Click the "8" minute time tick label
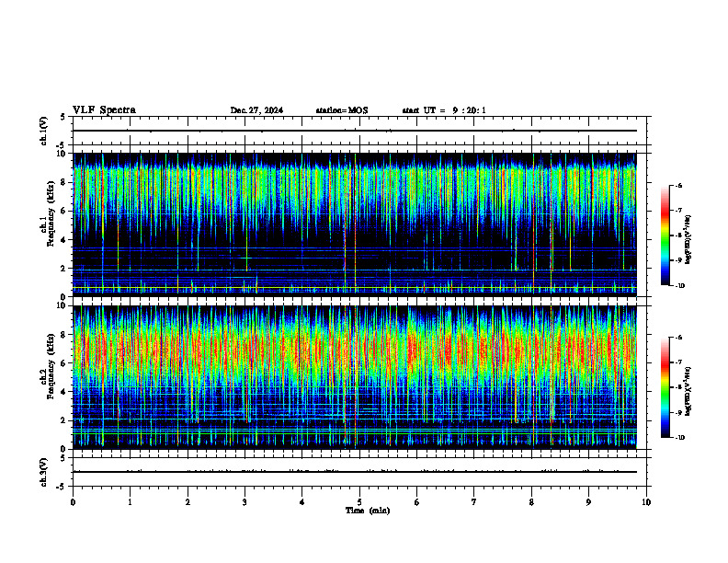The width and height of the screenshot is (728, 563). pyautogui.click(x=531, y=502)
